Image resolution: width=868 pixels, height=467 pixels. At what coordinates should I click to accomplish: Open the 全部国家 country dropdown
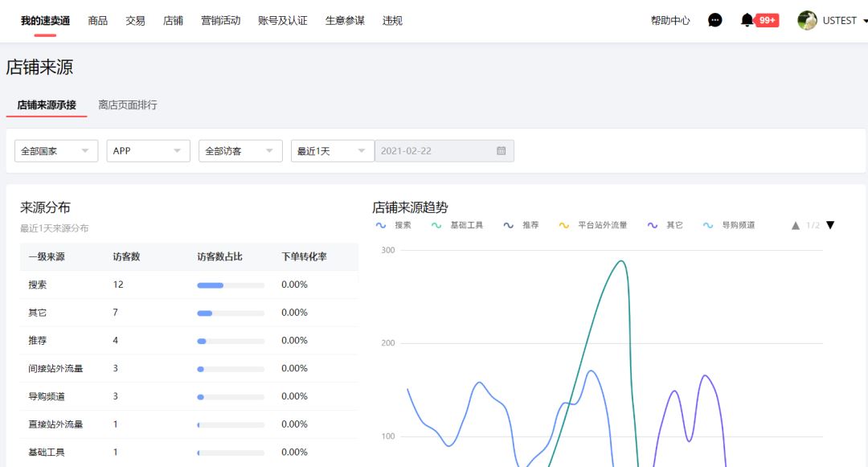coord(56,150)
